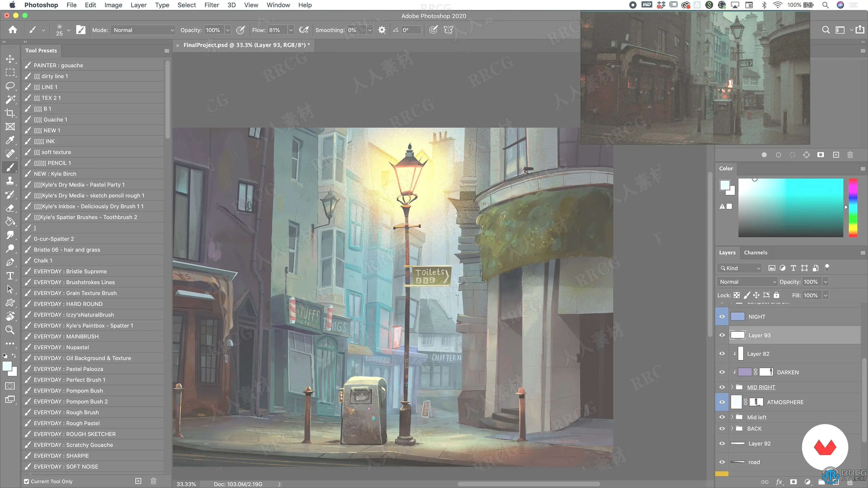Screen dimensions: 868x488
Task: Select the Clone Stamp tool
Action: click(10, 181)
